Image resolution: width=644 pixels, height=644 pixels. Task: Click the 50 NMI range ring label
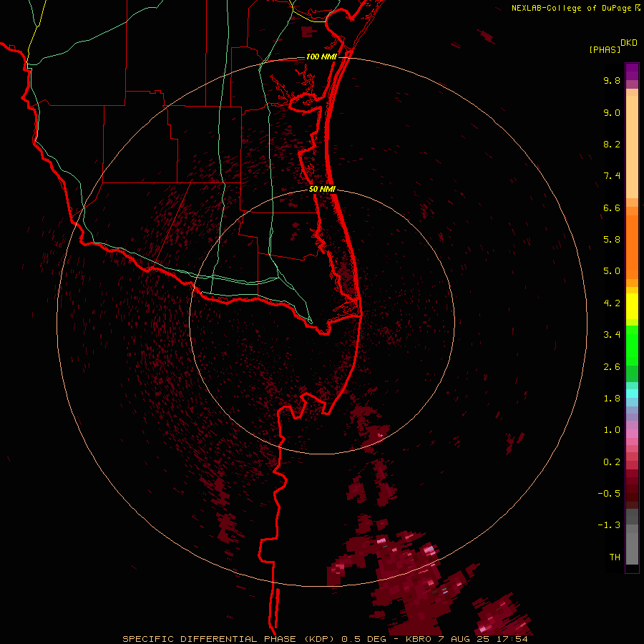[322, 189]
